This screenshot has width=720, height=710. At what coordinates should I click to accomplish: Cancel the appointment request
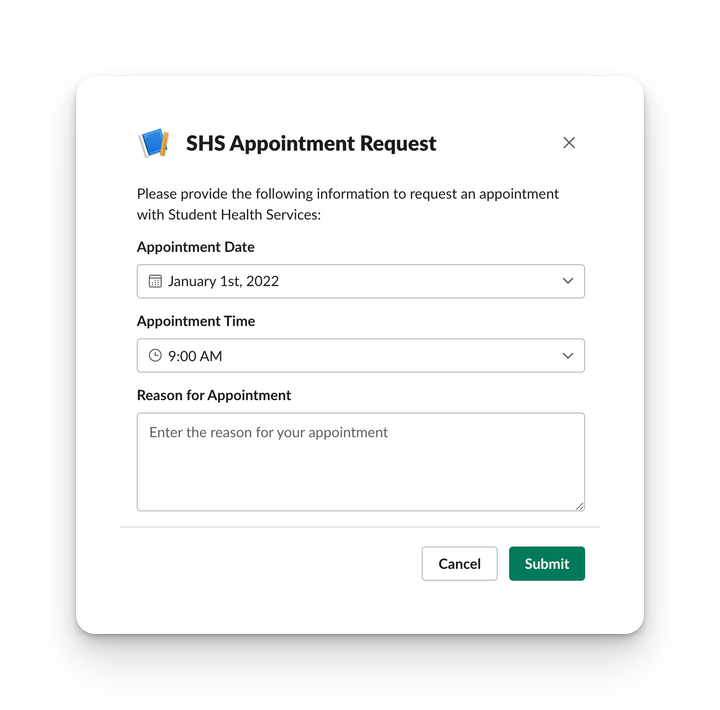pyautogui.click(x=459, y=563)
